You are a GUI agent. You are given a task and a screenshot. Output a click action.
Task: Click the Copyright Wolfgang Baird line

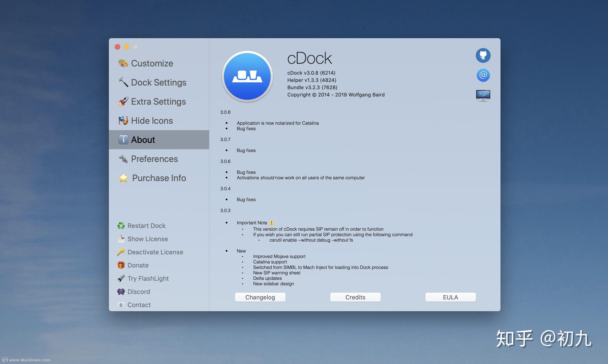pyautogui.click(x=336, y=95)
